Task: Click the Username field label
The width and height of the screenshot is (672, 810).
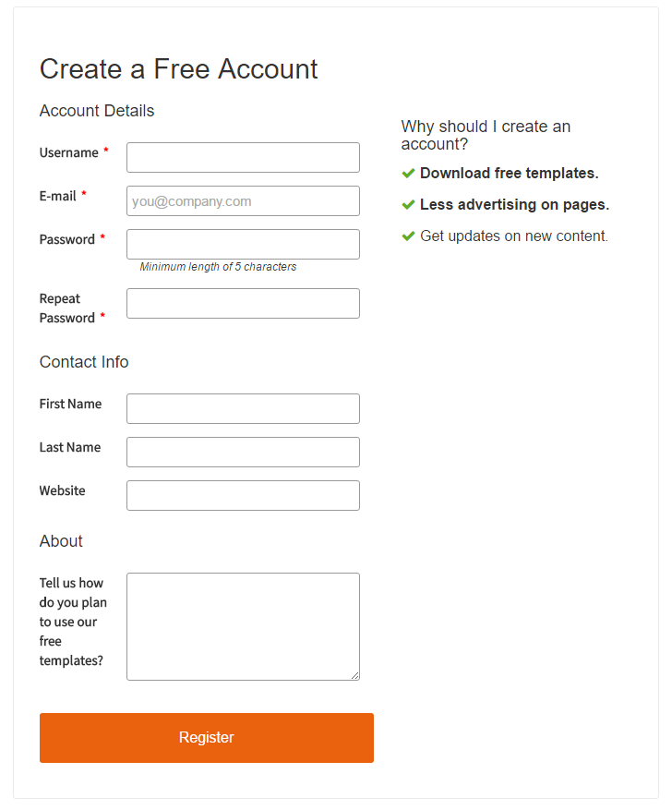Action: pos(69,152)
